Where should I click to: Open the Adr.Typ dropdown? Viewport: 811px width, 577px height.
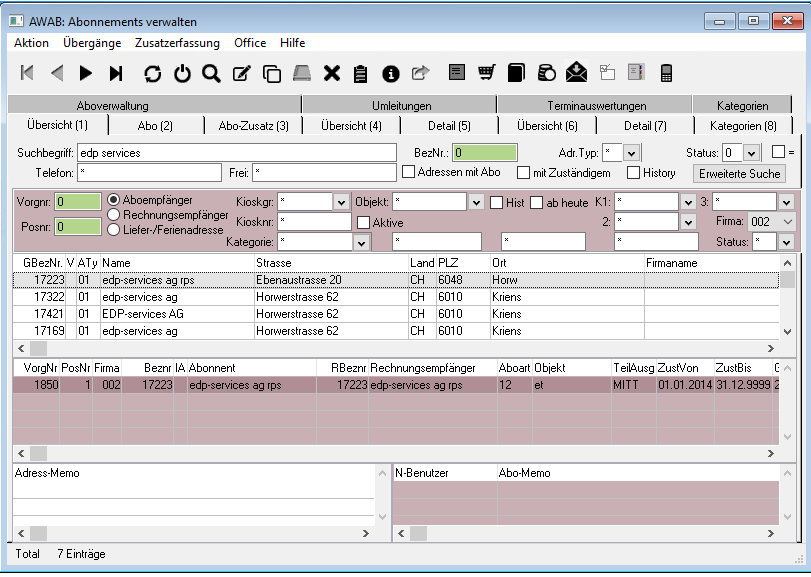point(632,153)
